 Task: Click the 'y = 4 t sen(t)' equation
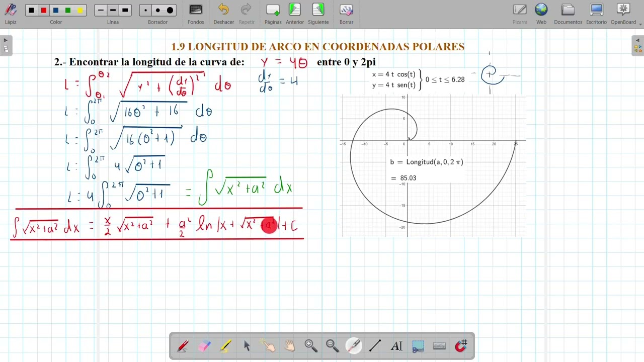pos(393,85)
